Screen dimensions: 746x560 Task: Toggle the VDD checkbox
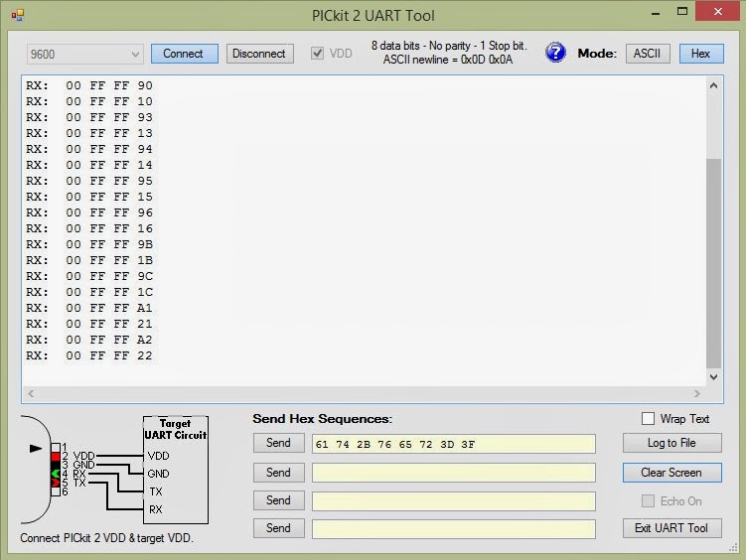click(317, 54)
